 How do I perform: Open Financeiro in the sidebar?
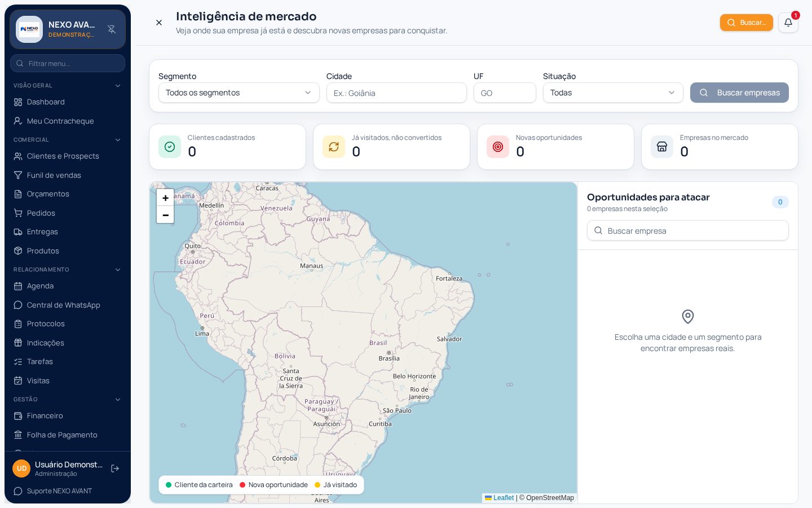[68, 416]
